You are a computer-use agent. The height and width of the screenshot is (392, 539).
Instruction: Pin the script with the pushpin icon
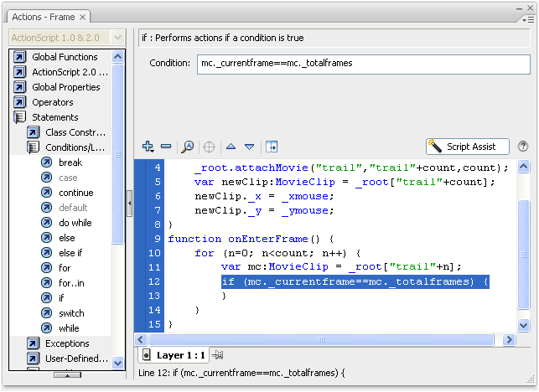click(x=218, y=355)
